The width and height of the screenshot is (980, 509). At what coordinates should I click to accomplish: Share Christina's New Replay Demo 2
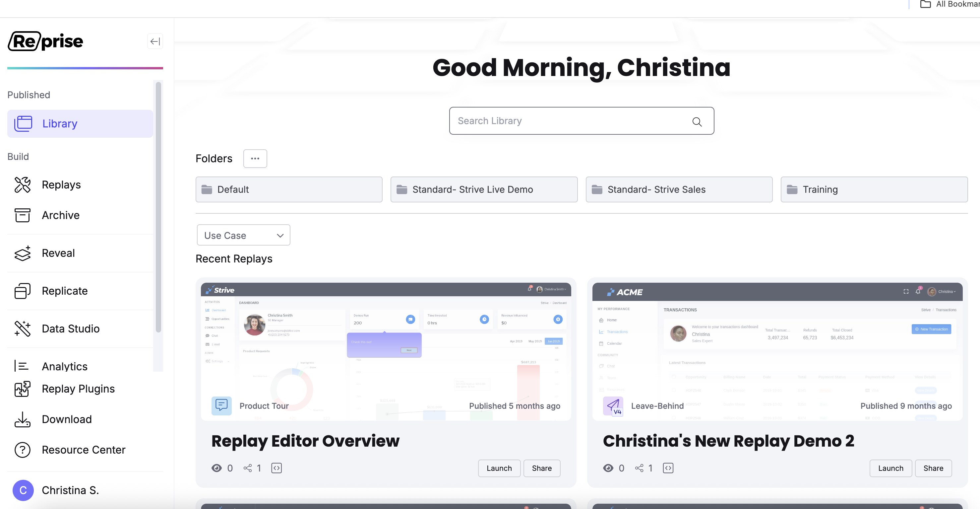[x=933, y=468]
